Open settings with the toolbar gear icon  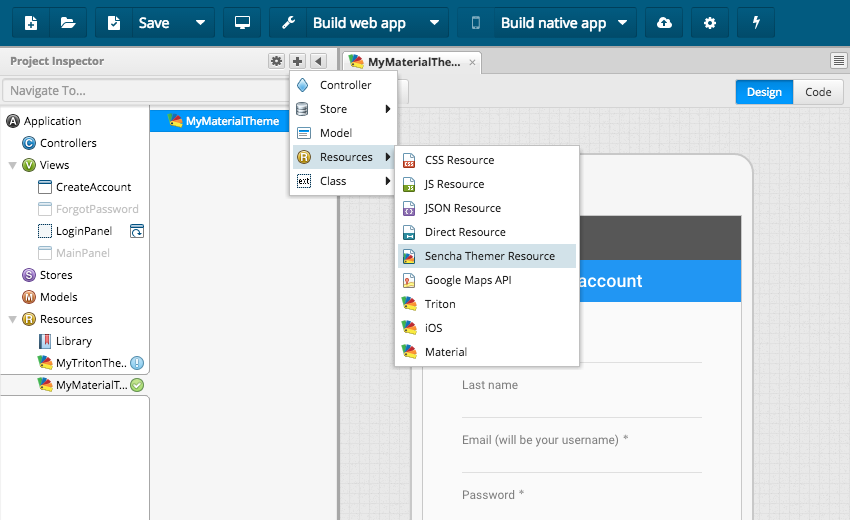[710, 23]
